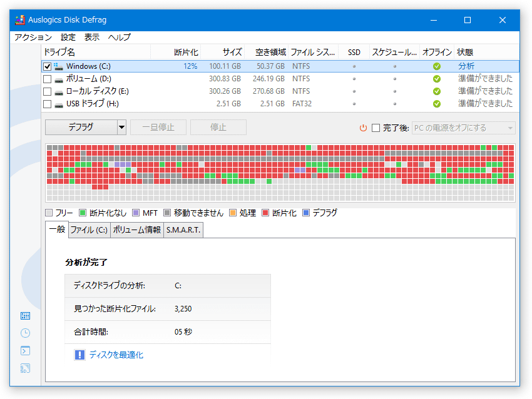532x399 pixels.
Task: Open the PC の電源をオフにする dropdown
Action: click(x=463, y=128)
